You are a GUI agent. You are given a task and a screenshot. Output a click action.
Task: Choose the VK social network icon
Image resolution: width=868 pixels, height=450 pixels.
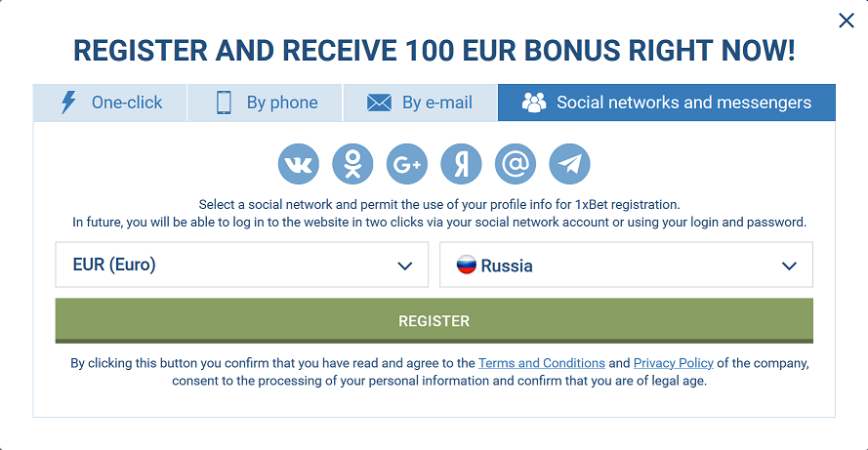tap(299, 164)
